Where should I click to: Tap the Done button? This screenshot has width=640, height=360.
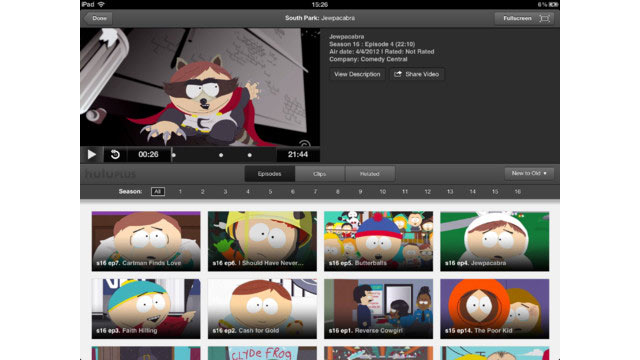tap(98, 18)
